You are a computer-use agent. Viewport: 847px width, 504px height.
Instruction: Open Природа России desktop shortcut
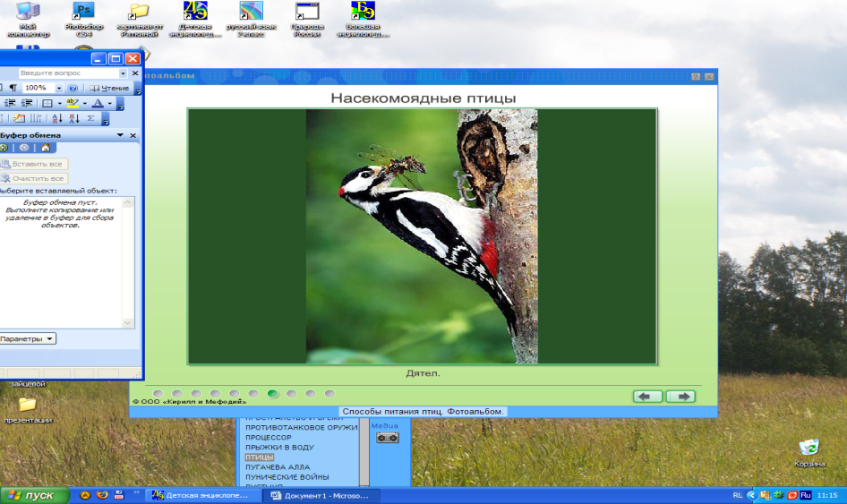[307, 20]
